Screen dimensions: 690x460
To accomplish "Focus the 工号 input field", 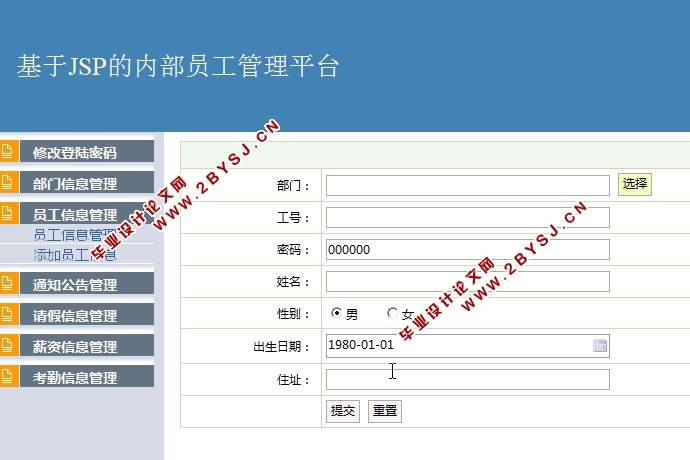I will 468,217.
